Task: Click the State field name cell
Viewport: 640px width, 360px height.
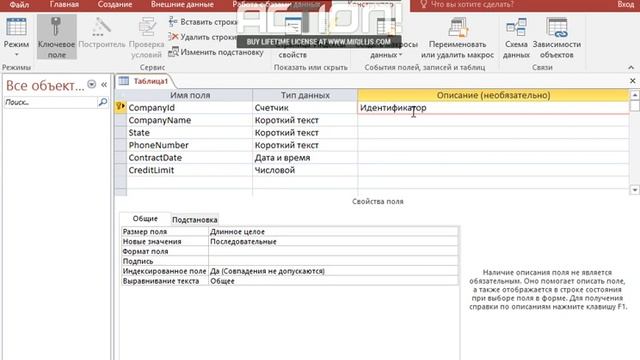Action: coord(190,133)
